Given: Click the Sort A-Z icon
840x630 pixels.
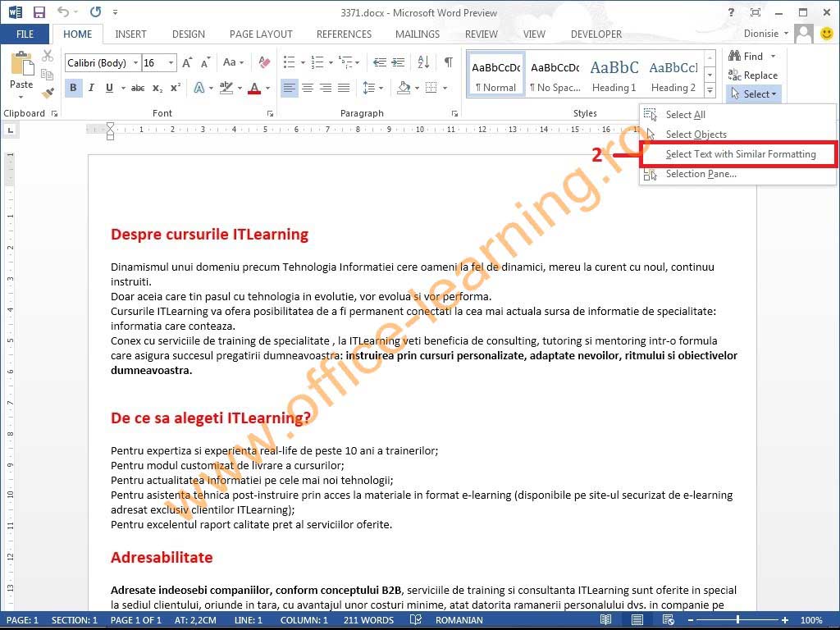Looking at the screenshot, I should 423,62.
